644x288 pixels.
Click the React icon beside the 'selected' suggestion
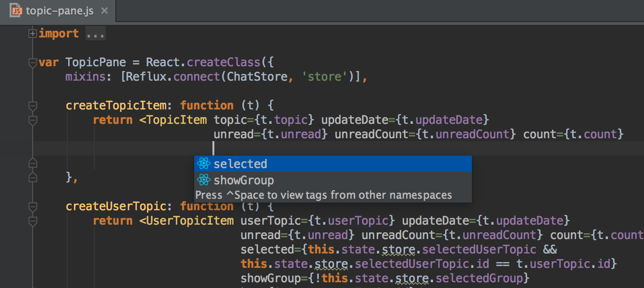(204, 164)
